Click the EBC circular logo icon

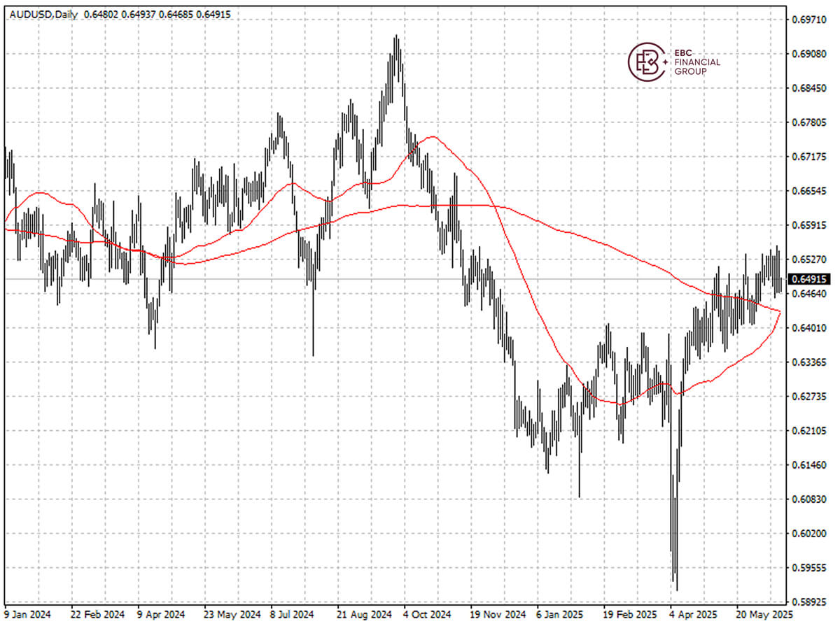[x=647, y=62]
